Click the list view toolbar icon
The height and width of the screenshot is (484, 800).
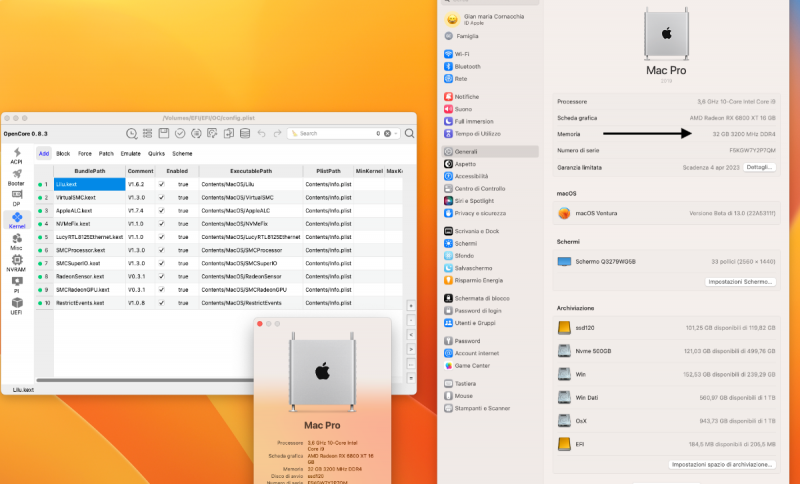coord(147,133)
